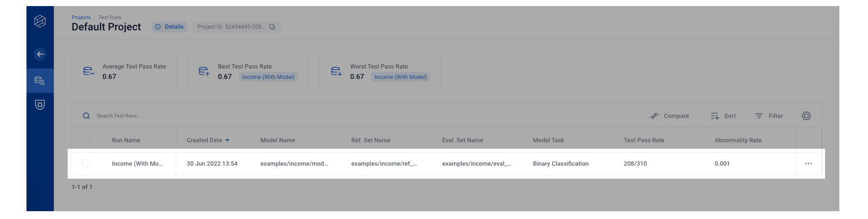Focus the Search Test Runs field
The image size is (868, 219).
tap(304, 116)
